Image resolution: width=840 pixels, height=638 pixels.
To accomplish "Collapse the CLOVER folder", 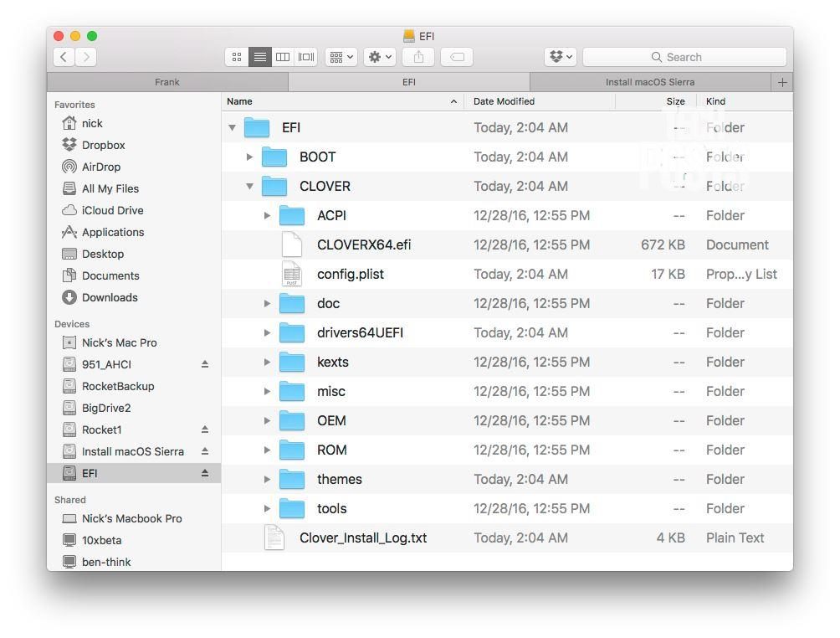I will pyautogui.click(x=249, y=186).
